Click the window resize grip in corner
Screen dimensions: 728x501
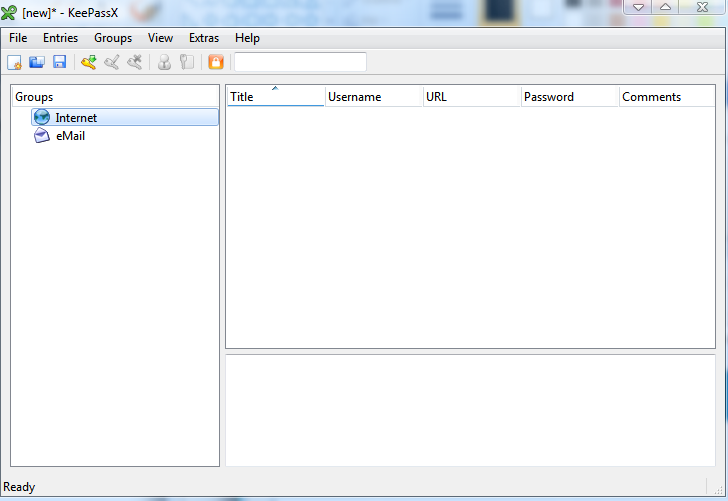coord(719,490)
